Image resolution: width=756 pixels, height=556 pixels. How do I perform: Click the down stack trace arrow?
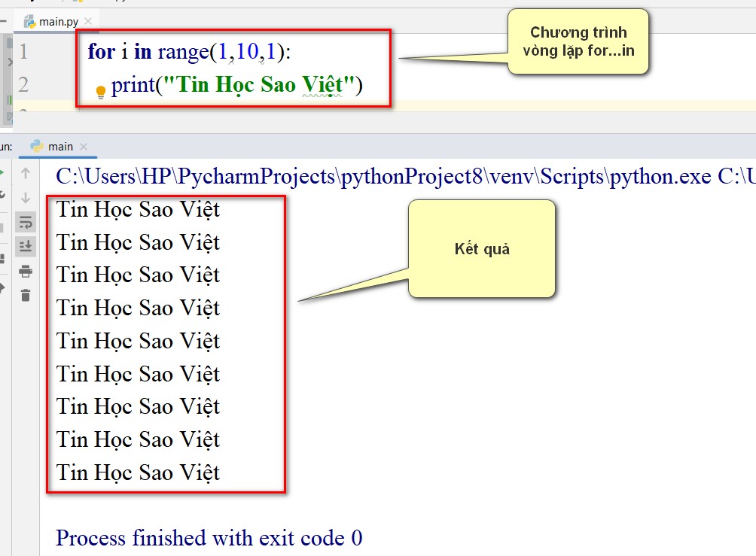click(x=26, y=198)
